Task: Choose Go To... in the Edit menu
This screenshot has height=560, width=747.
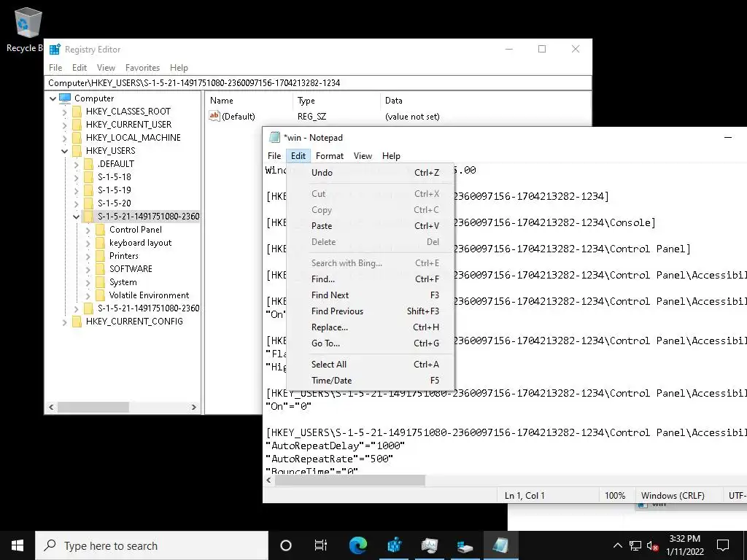Action: coord(371,343)
